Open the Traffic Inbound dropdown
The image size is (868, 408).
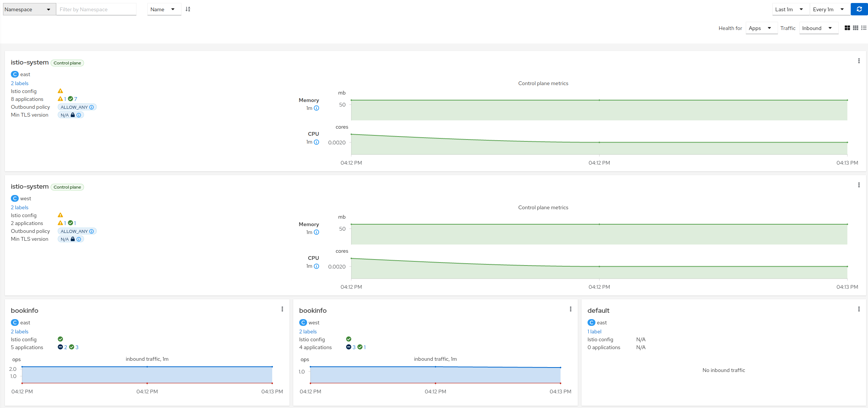point(819,28)
